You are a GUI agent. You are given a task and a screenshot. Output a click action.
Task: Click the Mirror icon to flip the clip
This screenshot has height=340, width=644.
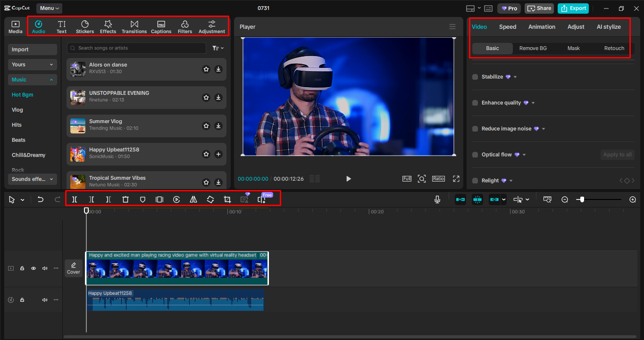click(x=193, y=199)
